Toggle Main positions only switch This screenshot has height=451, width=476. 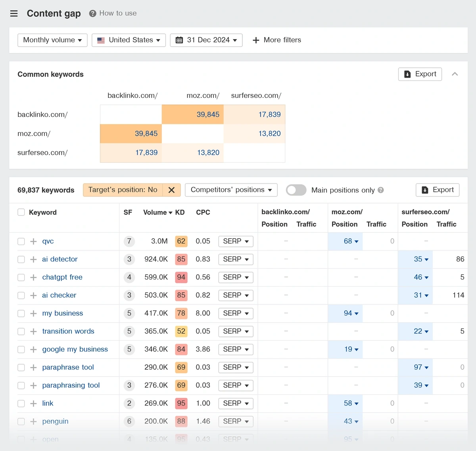[296, 190]
